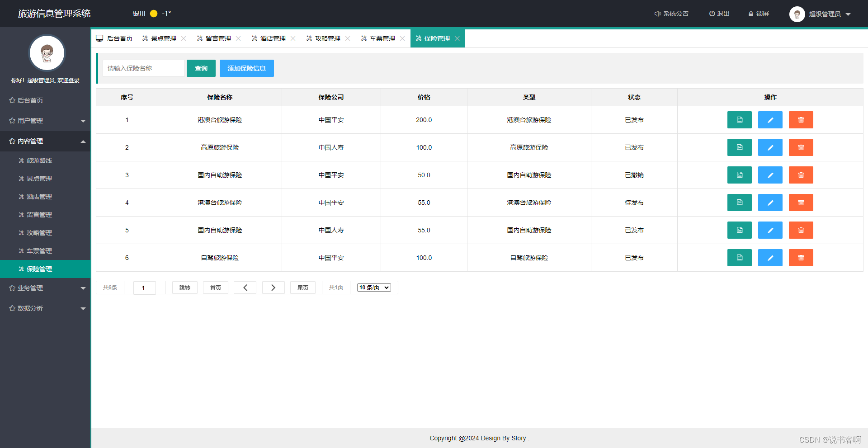Open 车票管理 in the sidebar

(x=45, y=251)
